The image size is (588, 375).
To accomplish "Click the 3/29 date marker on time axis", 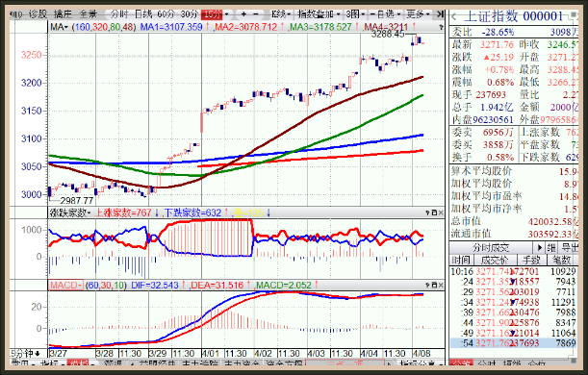I will (x=158, y=353).
